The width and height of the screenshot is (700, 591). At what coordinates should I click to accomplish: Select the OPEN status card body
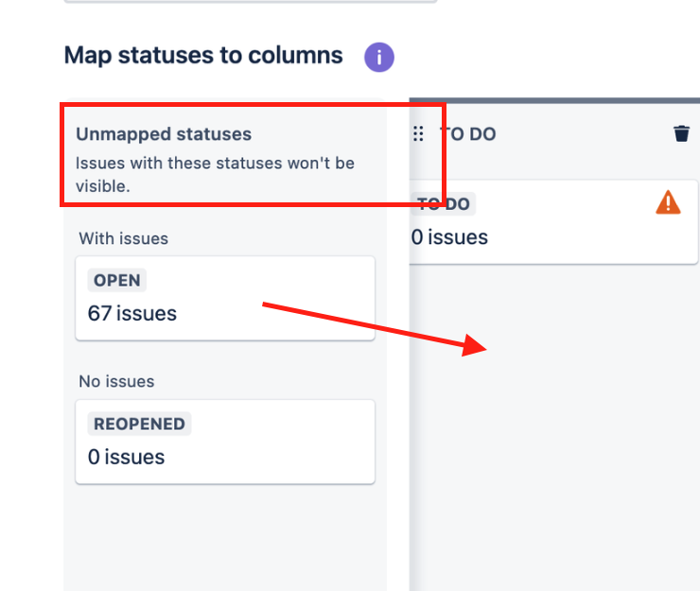click(x=225, y=298)
